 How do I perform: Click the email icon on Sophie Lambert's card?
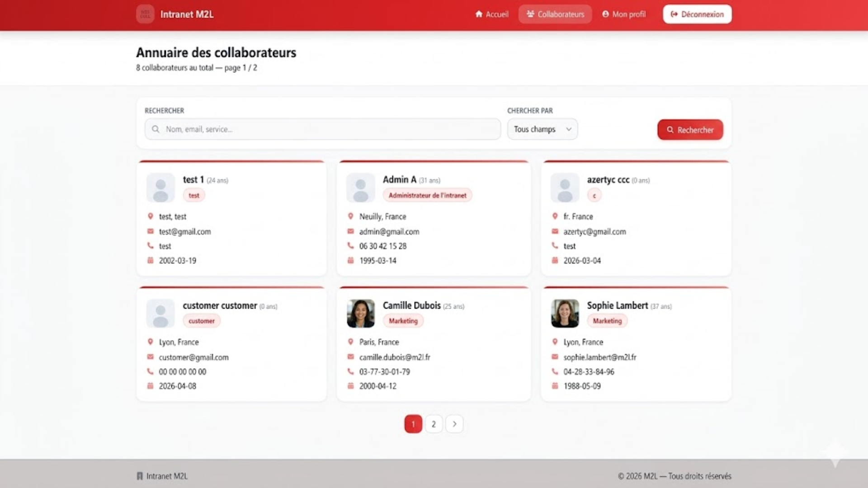[x=555, y=357]
